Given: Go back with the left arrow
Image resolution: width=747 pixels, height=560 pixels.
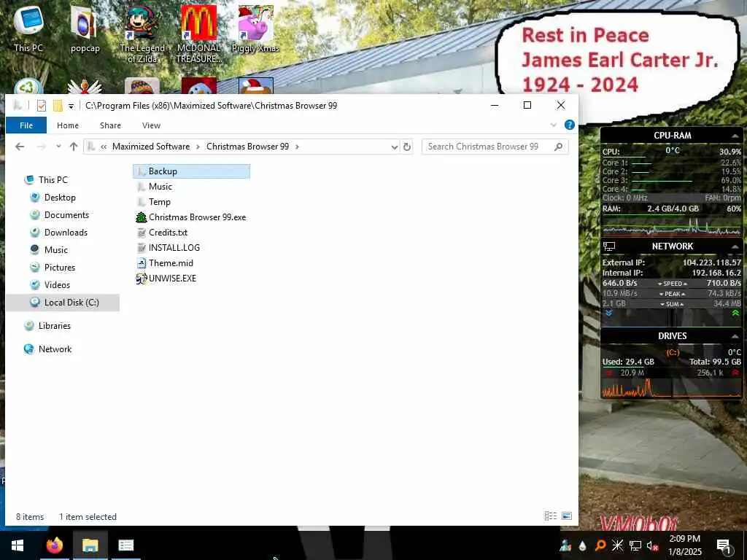Looking at the screenshot, I should [x=20, y=147].
